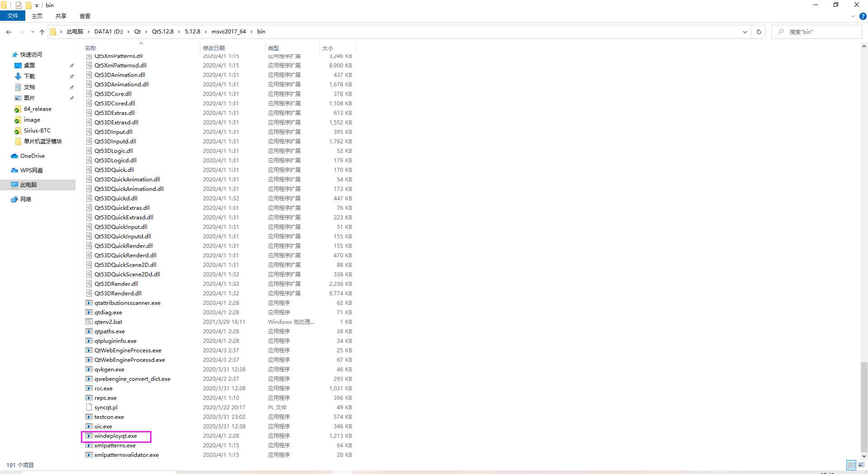Expand chevron after Qt5.12.8 in path

tap(179, 32)
